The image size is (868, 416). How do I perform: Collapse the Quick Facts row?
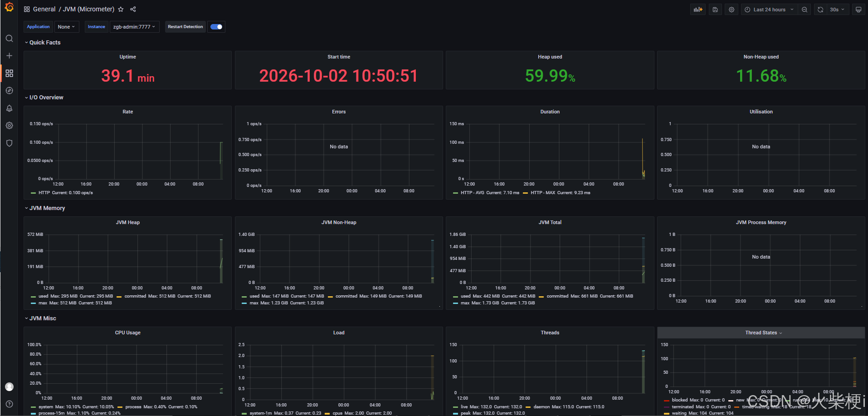(42, 42)
